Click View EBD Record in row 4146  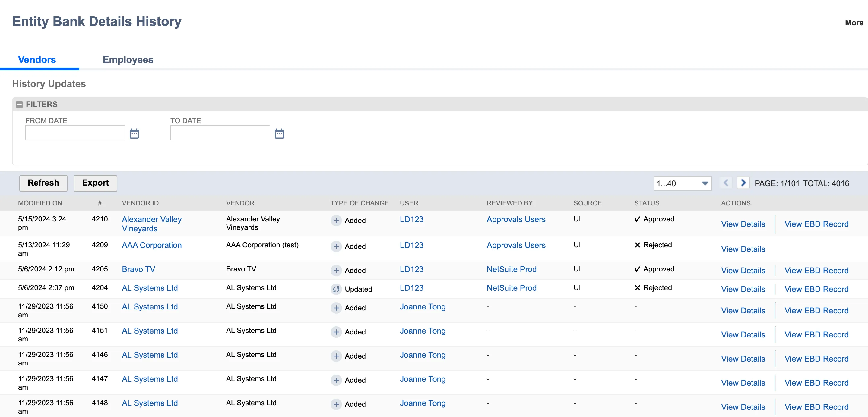coord(816,359)
